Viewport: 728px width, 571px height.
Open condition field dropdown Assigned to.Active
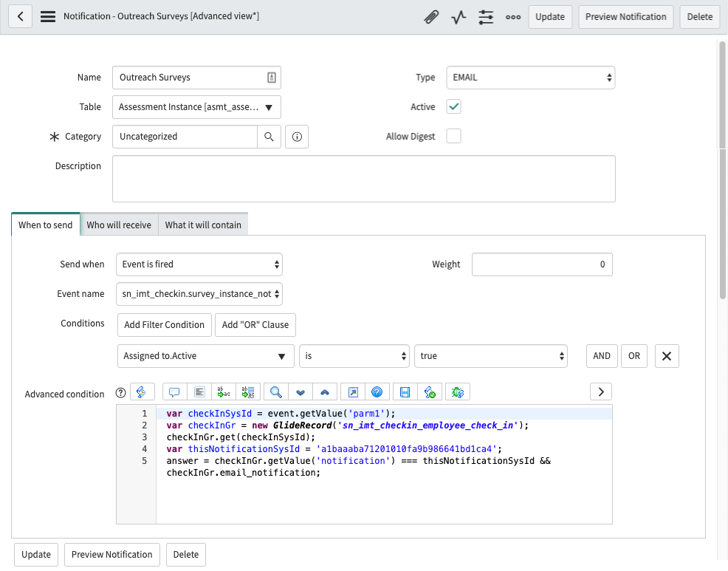[206, 356]
